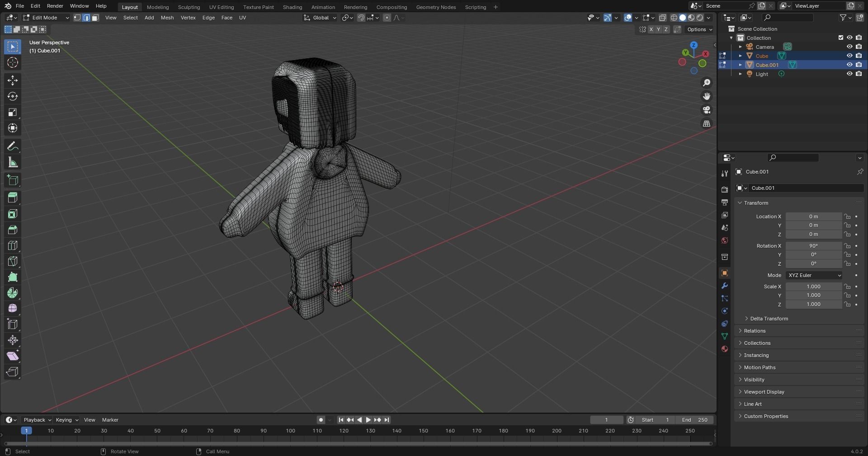Select the Edge Slide tool
Screen dimensions: 868x456
[x=13, y=324]
